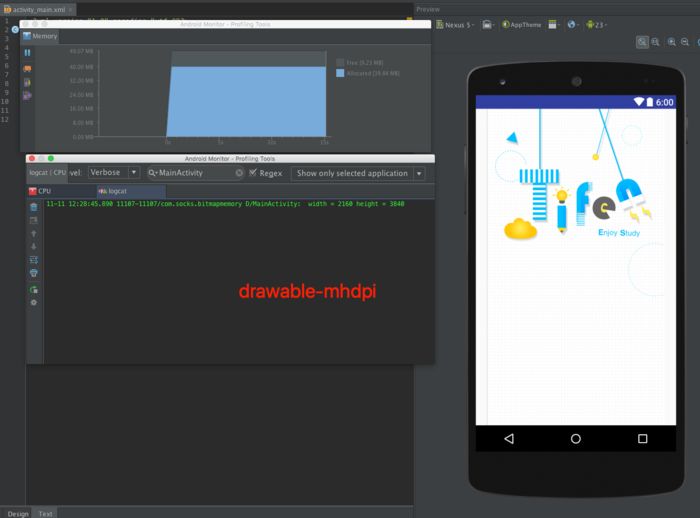Restart logcat with green refresh icon
Viewport: 700px width, 518px height.
point(33,289)
